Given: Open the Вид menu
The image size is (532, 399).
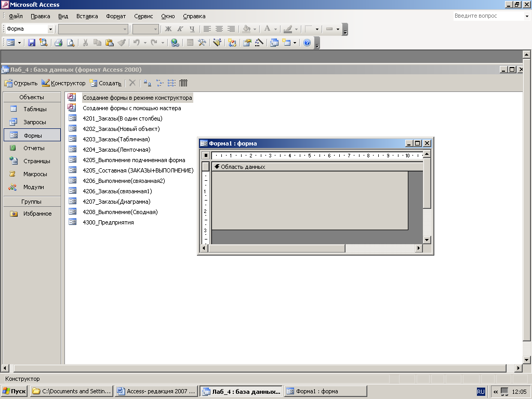Looking at the screenshot, I should pyautogui.click(x=63, y=16).
